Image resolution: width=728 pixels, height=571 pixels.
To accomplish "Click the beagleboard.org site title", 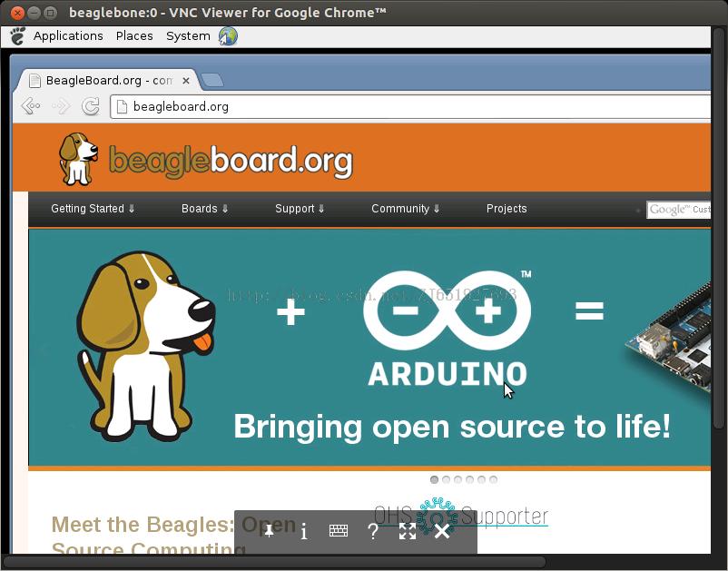I will point(231,162).
